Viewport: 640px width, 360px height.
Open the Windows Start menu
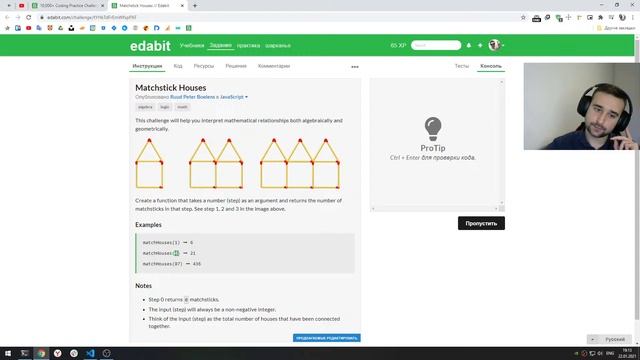coord(8,353)
